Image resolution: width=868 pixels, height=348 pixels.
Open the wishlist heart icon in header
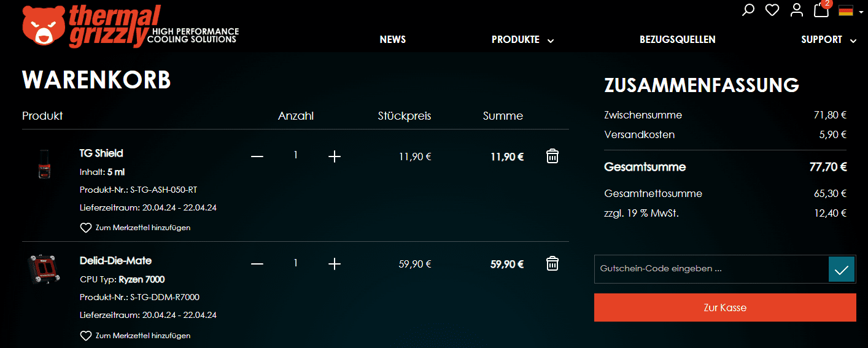772,10
